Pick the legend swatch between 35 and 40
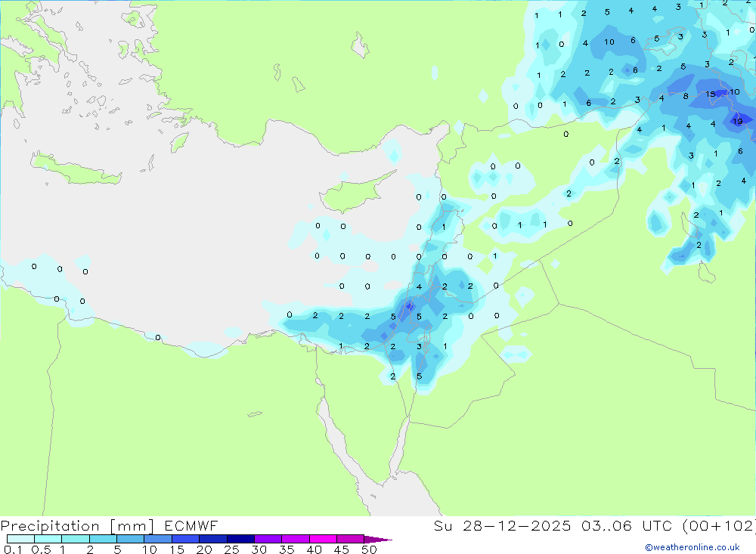The height and width of the screenshot is (554, 756). 296,539
